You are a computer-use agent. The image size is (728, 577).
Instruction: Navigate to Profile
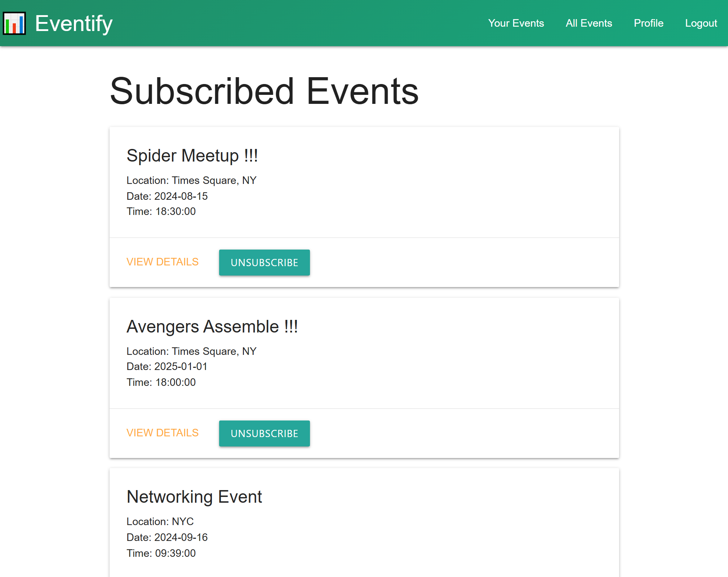[648, 23]
